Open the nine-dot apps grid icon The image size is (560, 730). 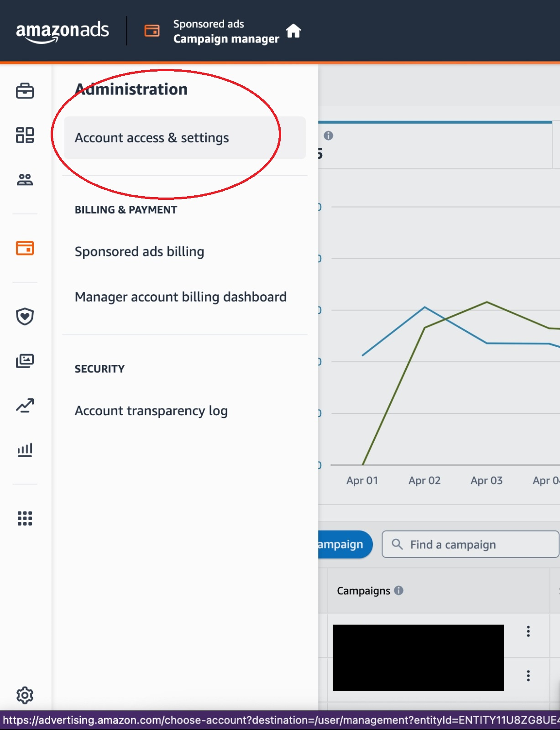point(25,518)
